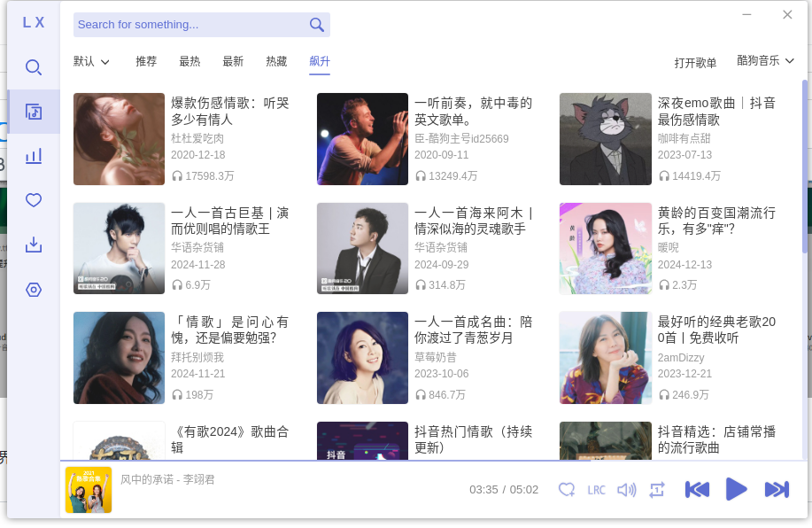Open playlist title 一人一首古巨基

[230, 221]
